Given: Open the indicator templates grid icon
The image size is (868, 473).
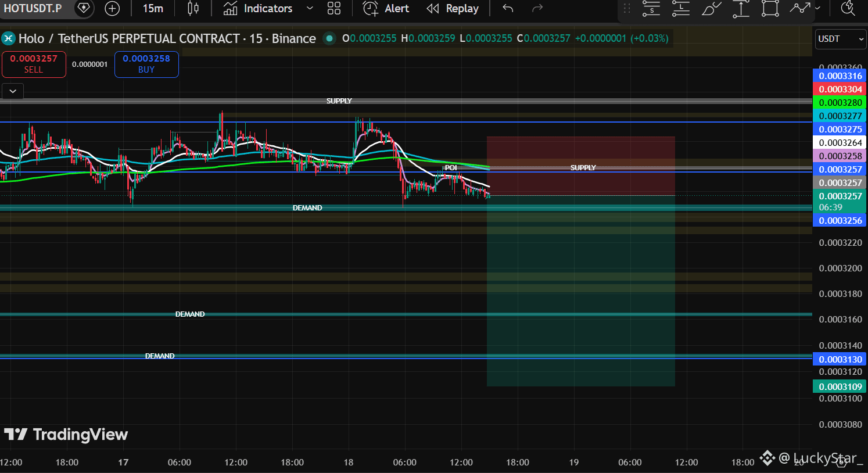Looking at the screenshot, I should 334,8.
